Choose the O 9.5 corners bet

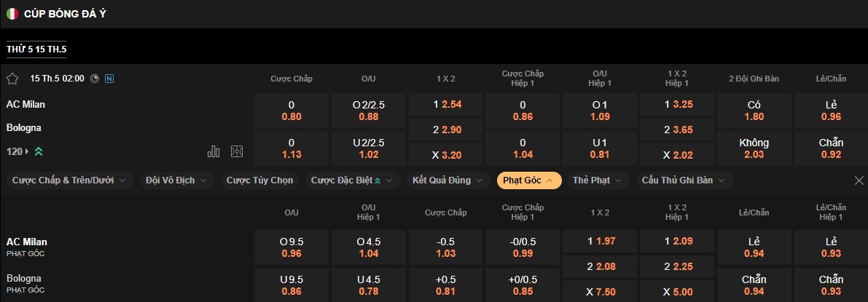[291, 247]
